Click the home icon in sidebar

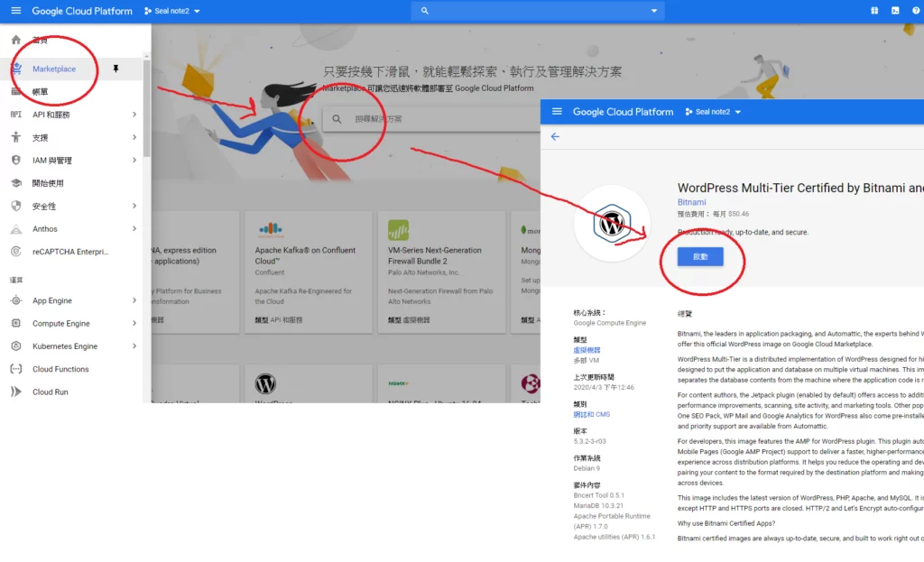coord(16,40)
